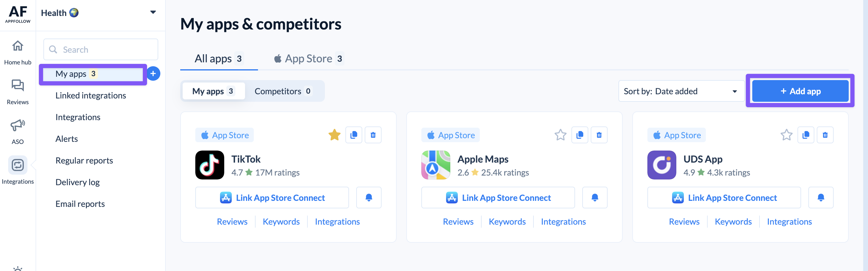The width and height of the screenshot is (868, 271).
Task: Click the blue plus icon beside My apps
Action: click(153, 73)
